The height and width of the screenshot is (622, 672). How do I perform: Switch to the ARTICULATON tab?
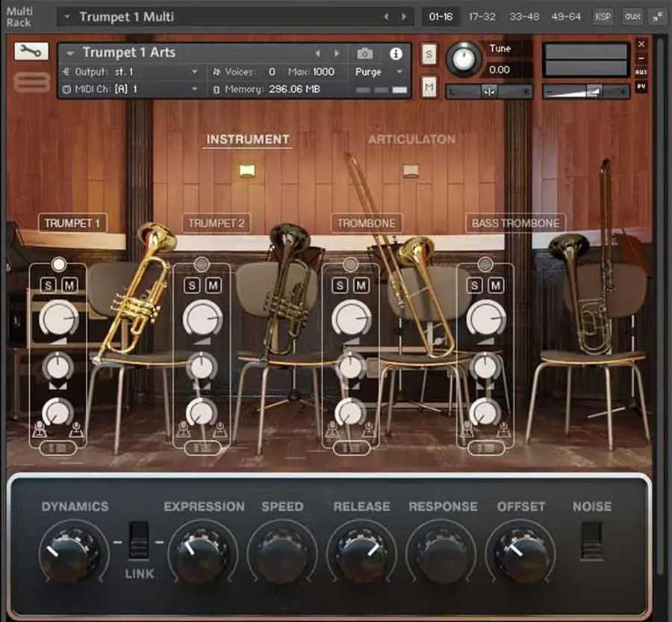point(411,140)
